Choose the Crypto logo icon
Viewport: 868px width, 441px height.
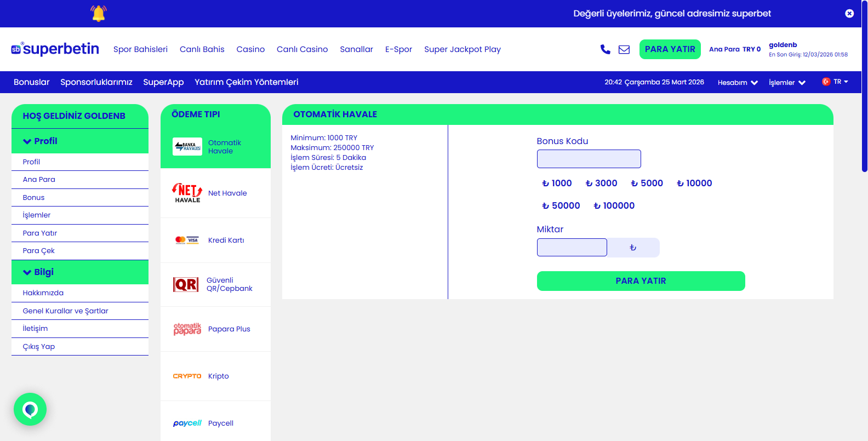(x=187, y=376)
